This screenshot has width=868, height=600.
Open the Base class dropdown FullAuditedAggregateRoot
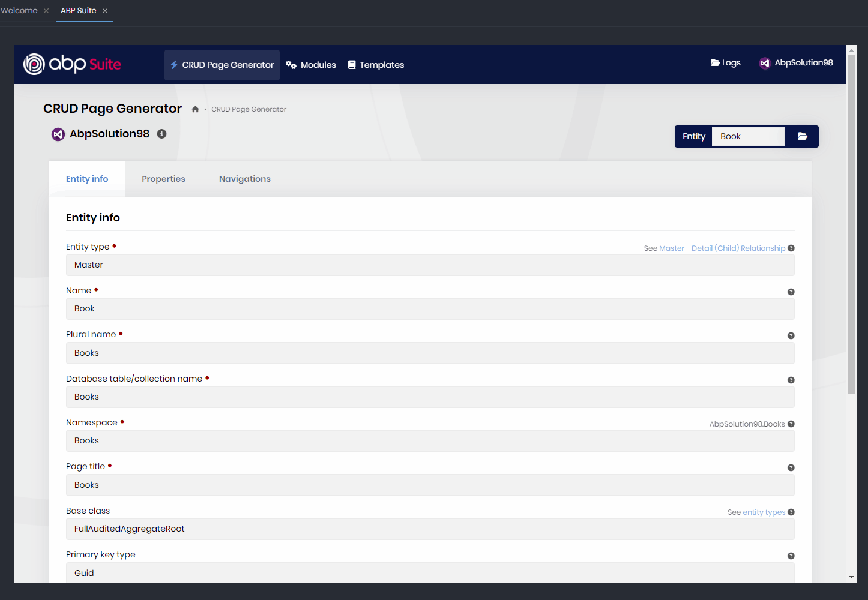click(430, 529)
